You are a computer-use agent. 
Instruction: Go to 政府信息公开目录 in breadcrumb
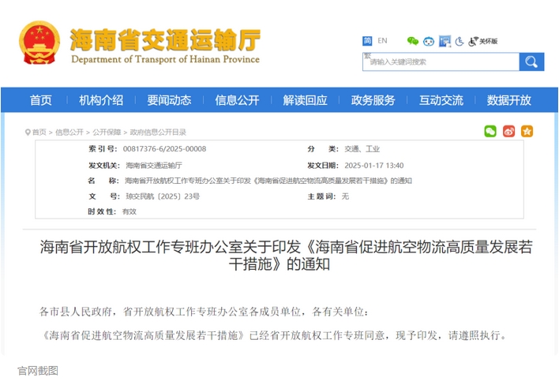[158, 133]
